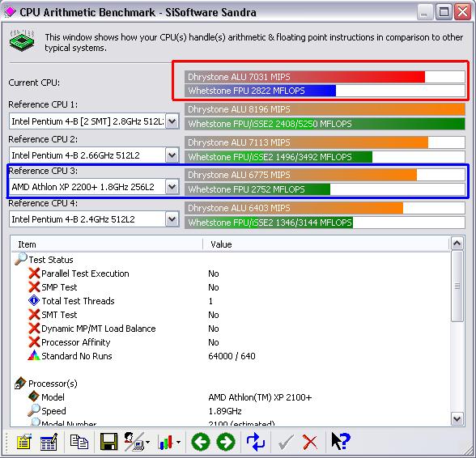Click the context help cursor question icon
The height and width of the screenshot is (458, 476).
[341, 441]
